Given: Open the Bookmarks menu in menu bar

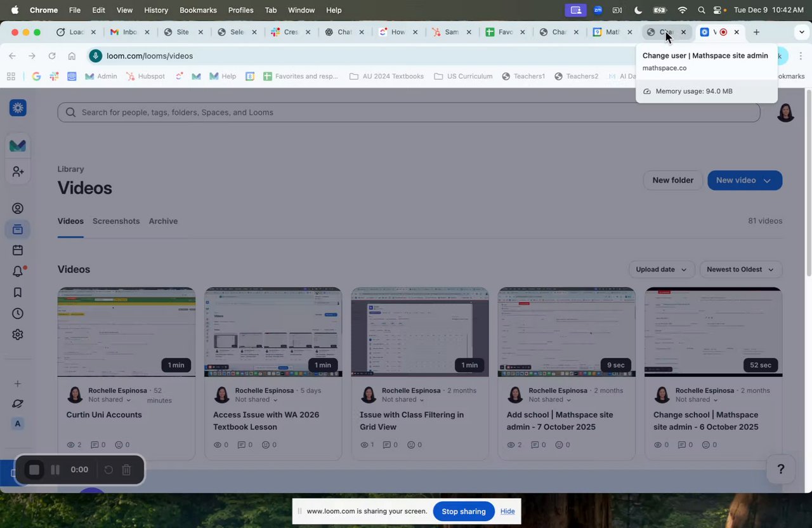Looking at the screenshot, I should coord(198,10).
